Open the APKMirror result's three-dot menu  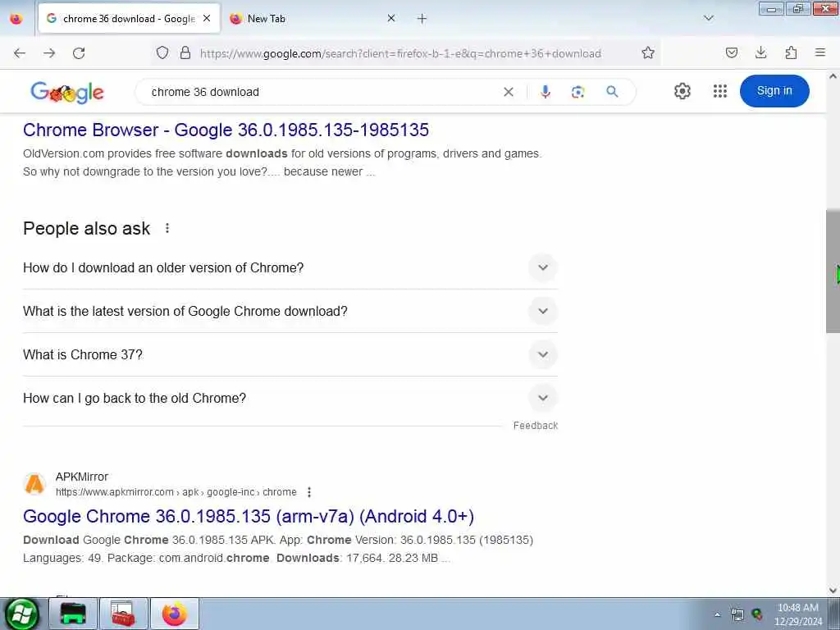click(x=309, y=492)
